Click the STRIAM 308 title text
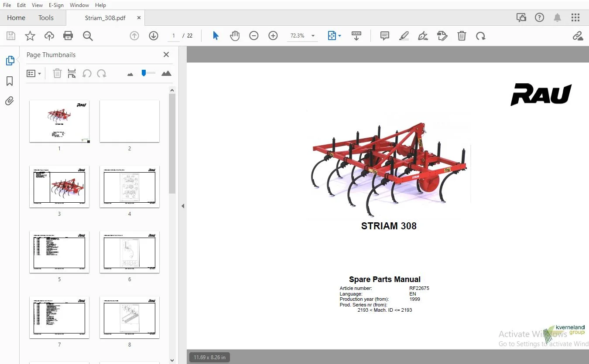This screenshot has height=364, width=589. coord(389,226)
